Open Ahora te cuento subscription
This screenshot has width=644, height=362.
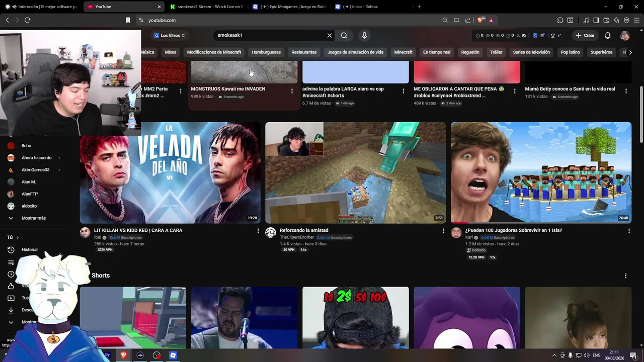coord(36,158)
